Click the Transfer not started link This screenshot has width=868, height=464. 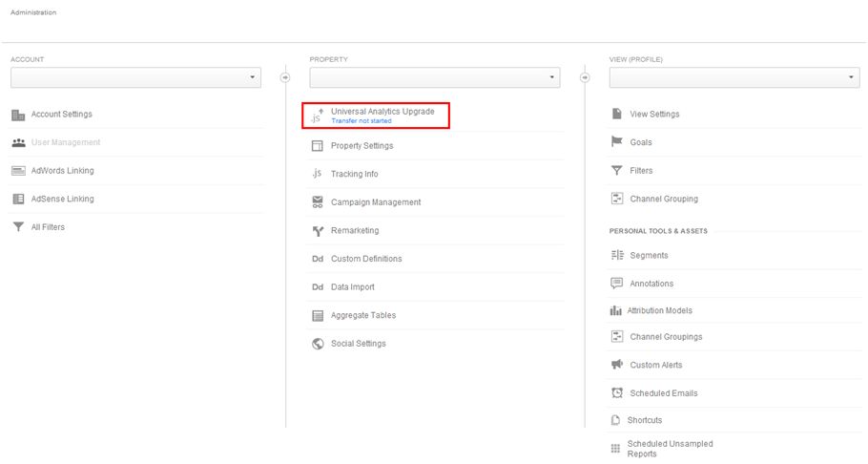361,121
